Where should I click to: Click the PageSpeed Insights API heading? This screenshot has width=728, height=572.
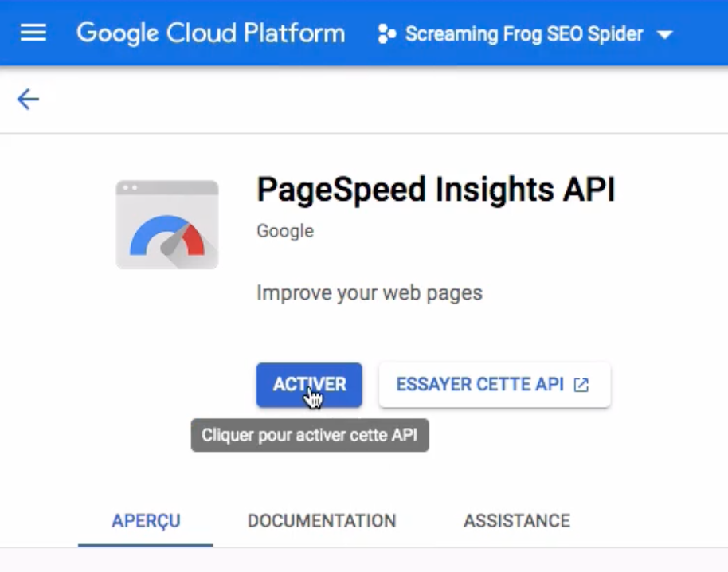tap(436, 190)
